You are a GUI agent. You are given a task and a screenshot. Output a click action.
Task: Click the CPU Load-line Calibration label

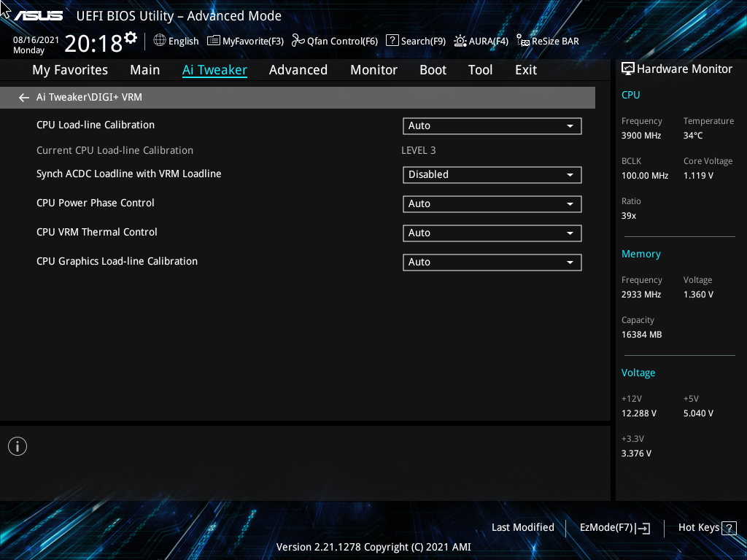tap(96, 125)
